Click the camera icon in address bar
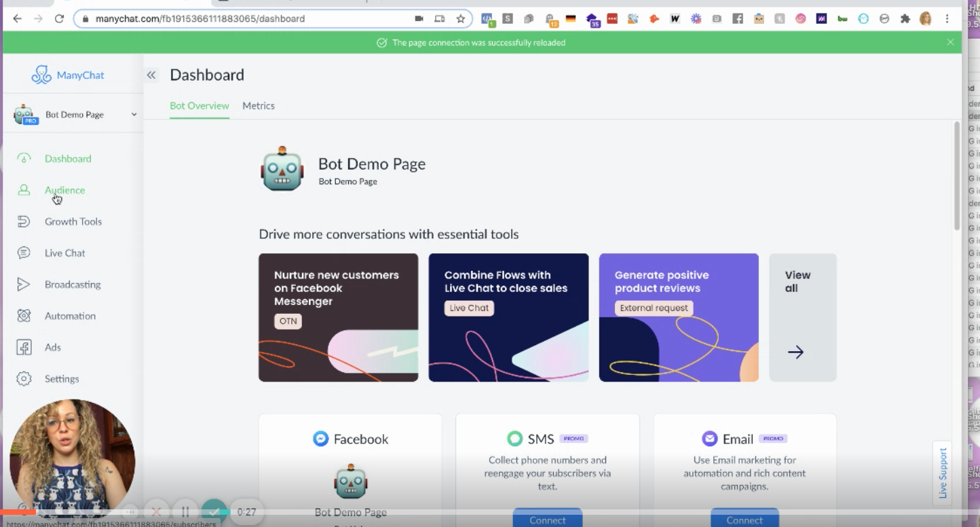The width and height of the screenshot is (980, 527). (419, 19)
